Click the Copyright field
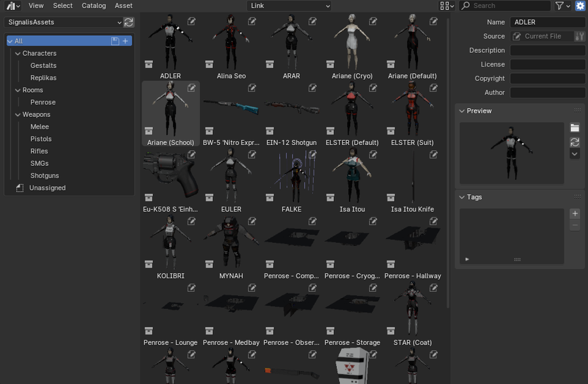The image size is (588, 384). pyautogui.click(x=547, y=78)
